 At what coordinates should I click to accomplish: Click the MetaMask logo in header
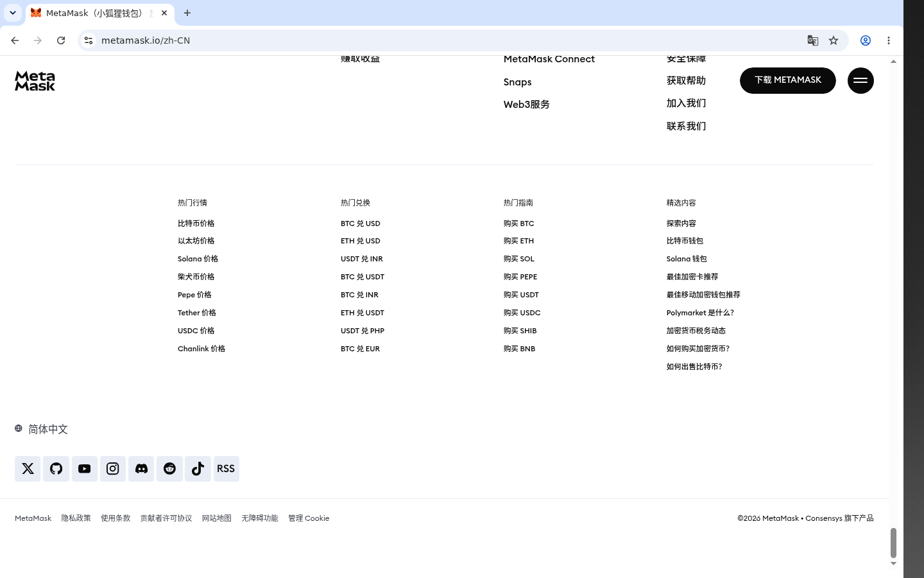(35, 81)
